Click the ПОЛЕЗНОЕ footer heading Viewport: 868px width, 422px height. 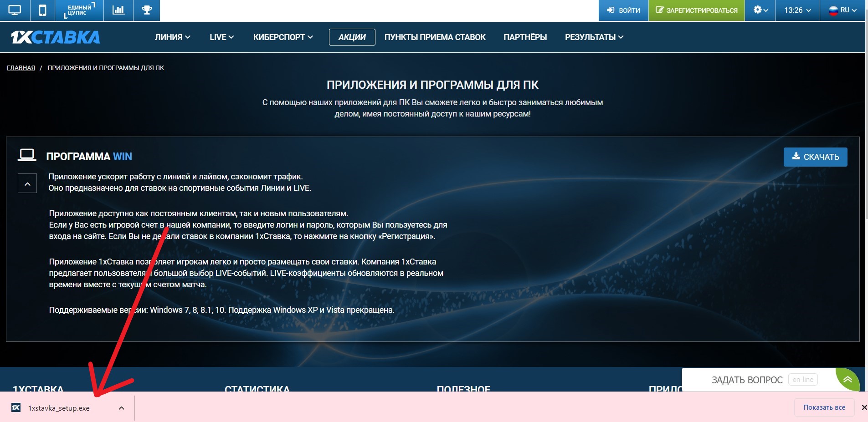pos(463,389)
